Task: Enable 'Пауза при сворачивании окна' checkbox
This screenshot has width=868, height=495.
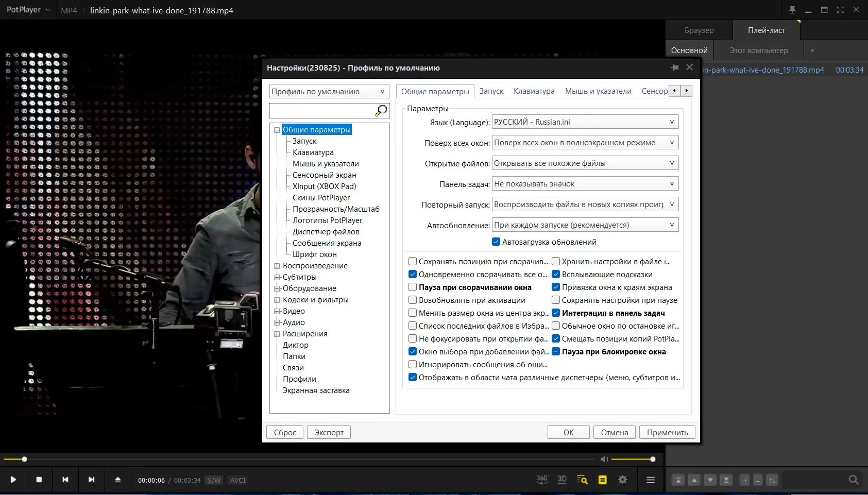Action: pyautogui.click(x=413, y=287)
